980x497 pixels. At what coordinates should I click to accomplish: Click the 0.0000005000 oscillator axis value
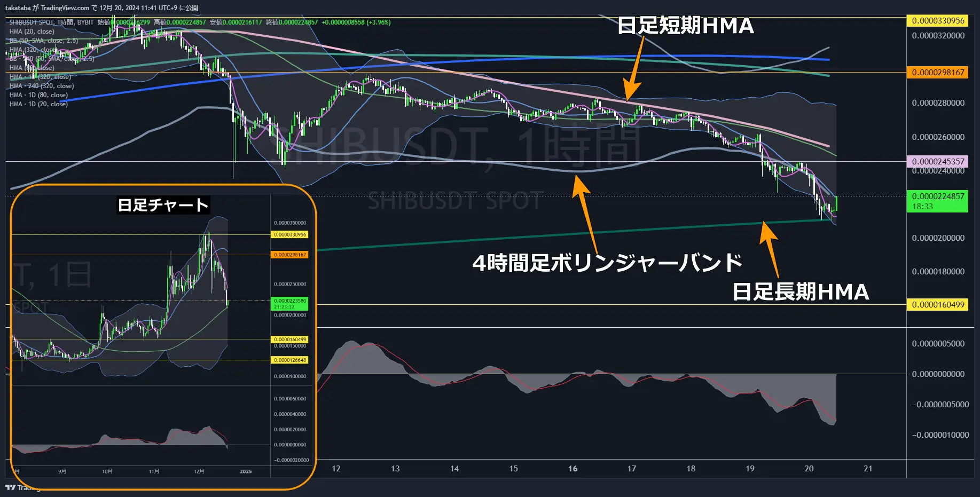click(938, 344)
